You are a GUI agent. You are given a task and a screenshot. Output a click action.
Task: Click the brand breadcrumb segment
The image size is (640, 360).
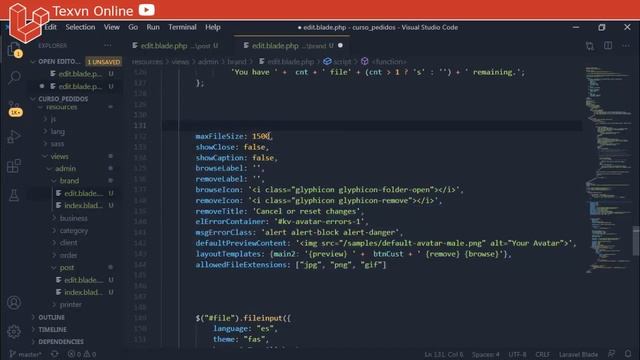pyautogui.click(x=237, y=62)
